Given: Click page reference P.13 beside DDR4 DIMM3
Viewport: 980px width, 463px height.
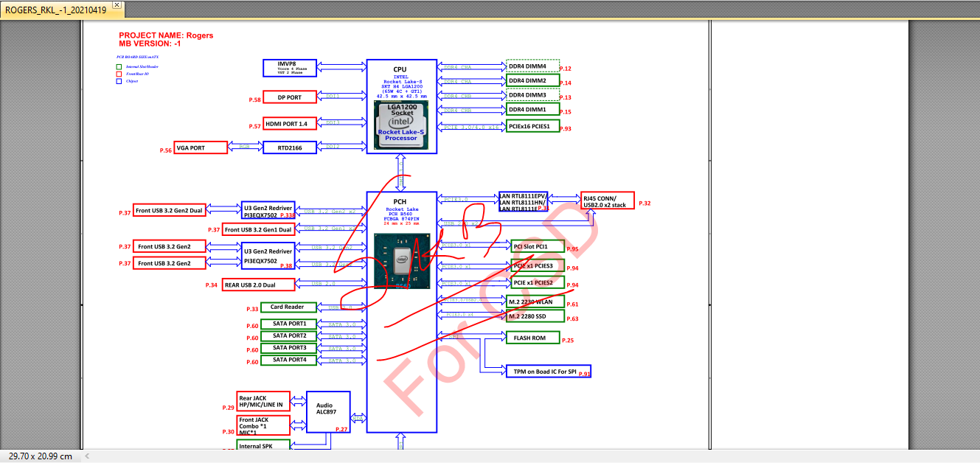Looking at the screenshot, I should coord(566,97).
